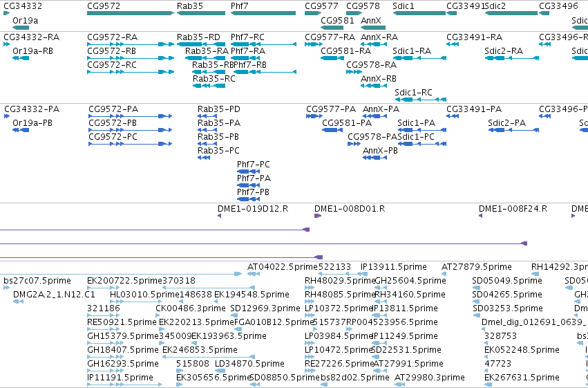Click the DME1-019D12.R BAC end label
The width and height of the screenshot is (588, 388).
coord(253,209)
